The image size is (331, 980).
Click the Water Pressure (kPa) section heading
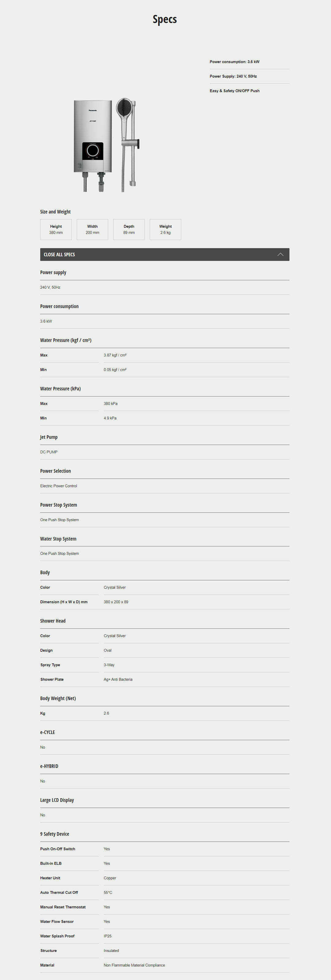point(60,389)
